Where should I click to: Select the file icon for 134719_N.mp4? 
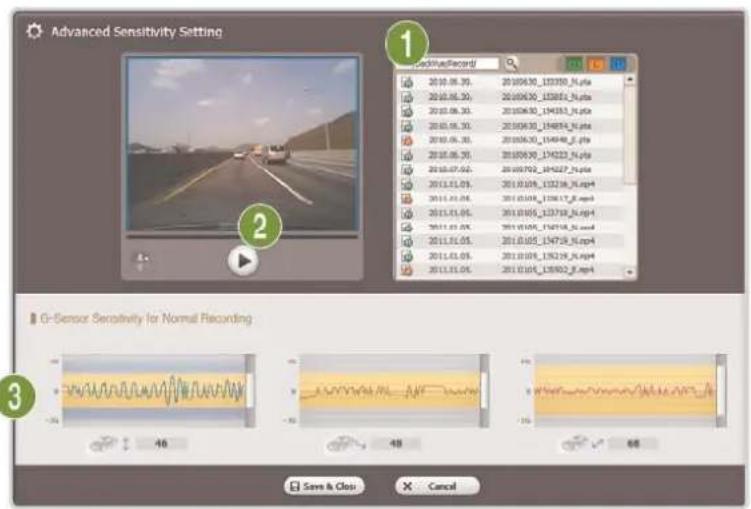click(407, 241)
